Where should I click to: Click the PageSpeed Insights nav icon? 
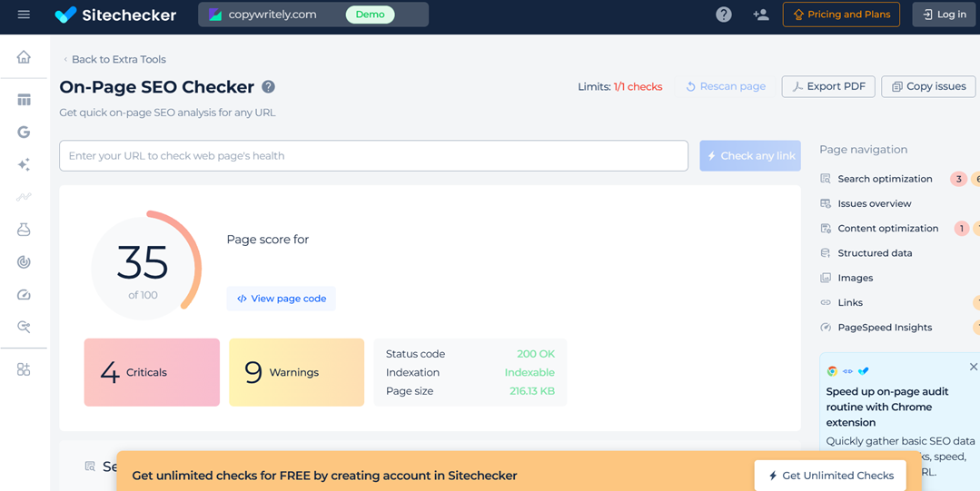[x=826, y=328]
